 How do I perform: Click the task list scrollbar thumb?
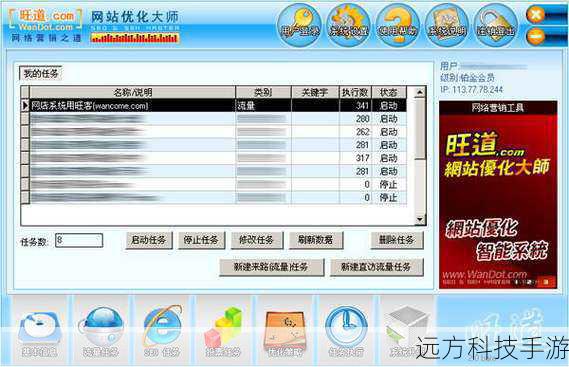420,129
